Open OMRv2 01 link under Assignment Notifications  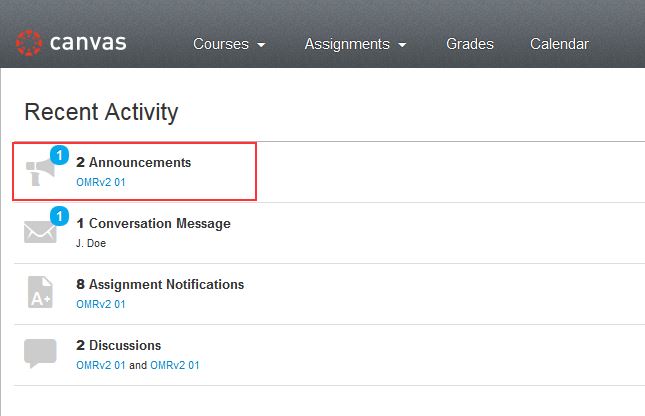tap(101, 304)
